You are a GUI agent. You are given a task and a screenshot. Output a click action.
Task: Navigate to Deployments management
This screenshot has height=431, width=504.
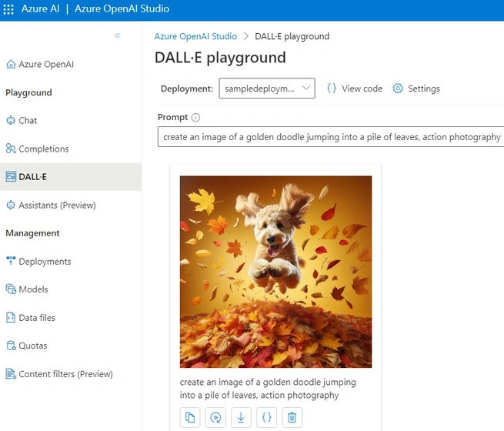pos(38,262)
